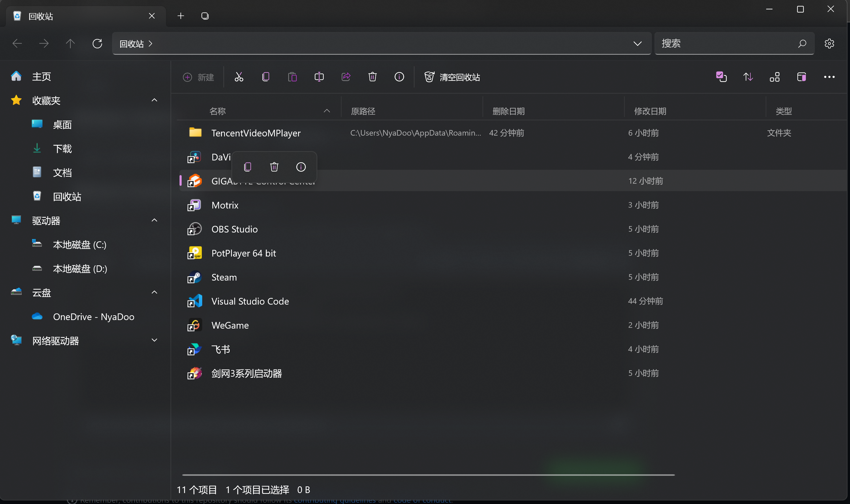Click trash icon in floating quick-action popup
850x504 pixels.
(274, 167)
